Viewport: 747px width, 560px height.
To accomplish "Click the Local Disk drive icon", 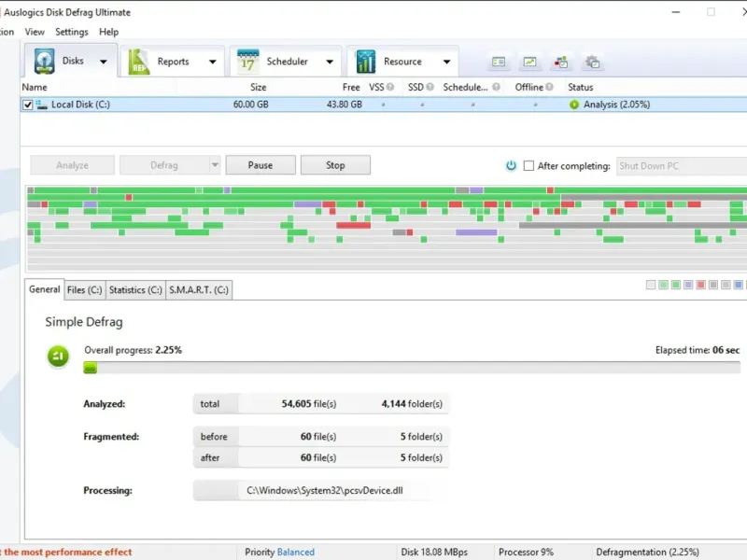I will pos(42,105).
